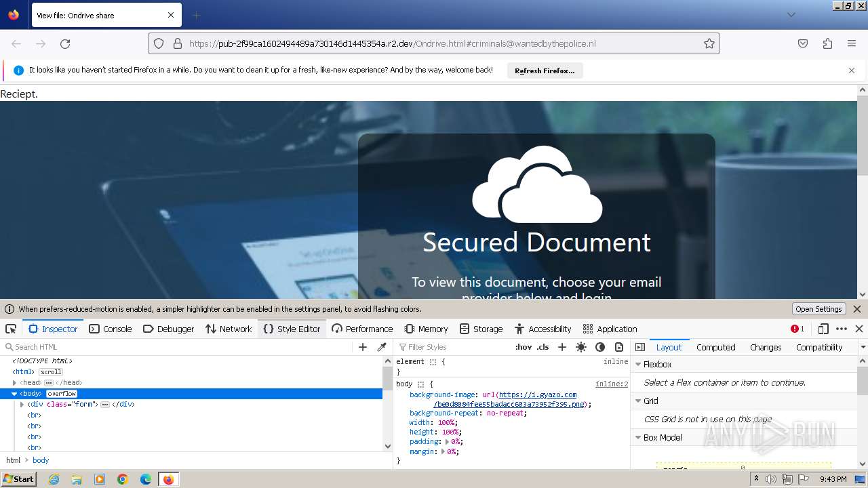Collapse the body element node
The width and height of the screenshot is (868, 488).
pos(14,394)
